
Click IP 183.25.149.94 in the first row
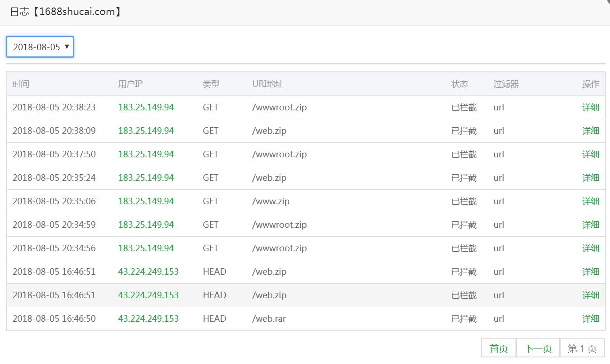tap(146, 107)
